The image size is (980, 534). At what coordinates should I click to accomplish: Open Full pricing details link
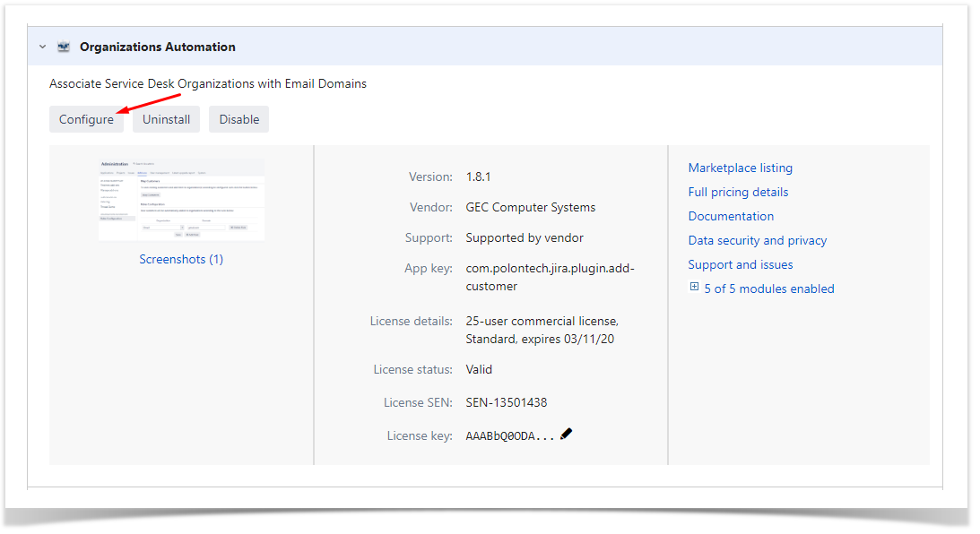point(738,192)
